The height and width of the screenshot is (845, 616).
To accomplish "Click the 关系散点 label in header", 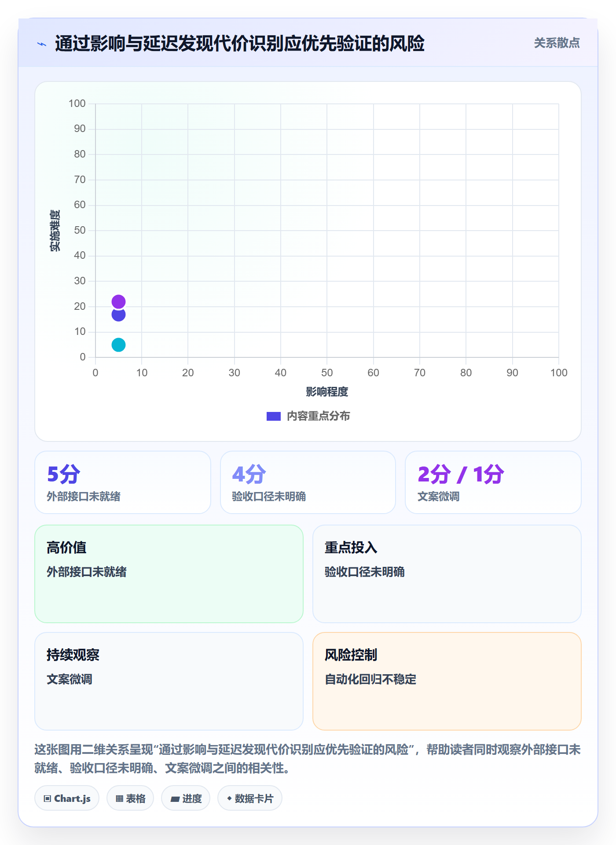I will pyautogui.click(x=557, y=43).
